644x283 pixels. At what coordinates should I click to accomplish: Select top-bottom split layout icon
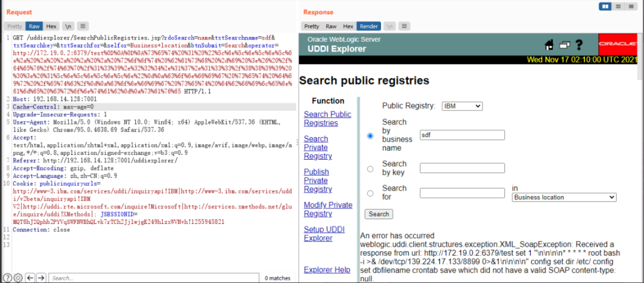(617, 7)
